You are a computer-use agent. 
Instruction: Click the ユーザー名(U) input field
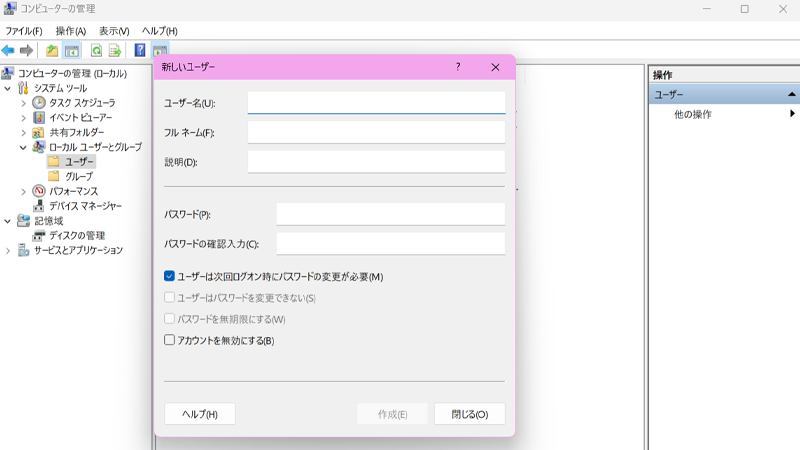click(376, 103)
